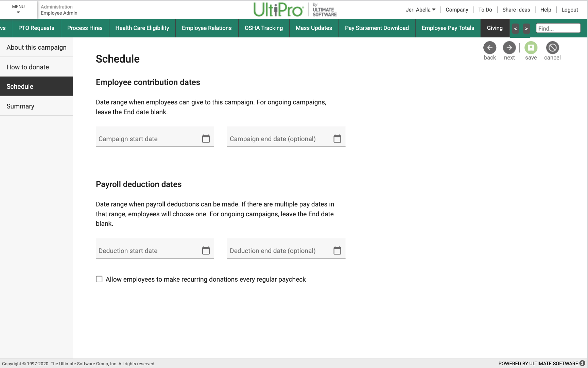Click the next arrow icon

(x=509, y=48)
